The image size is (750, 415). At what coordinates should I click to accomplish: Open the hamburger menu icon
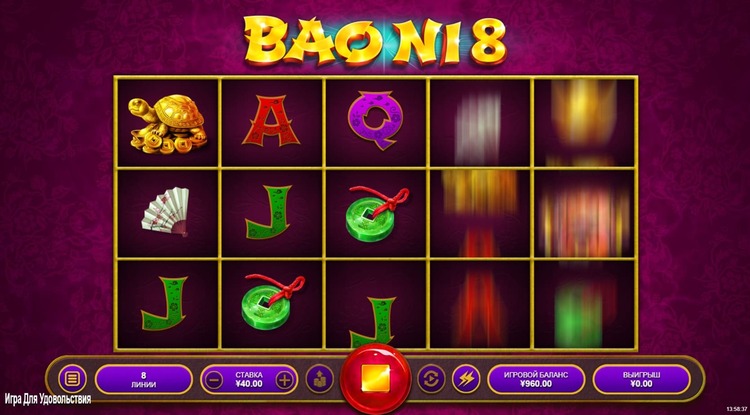pos(72,380)
